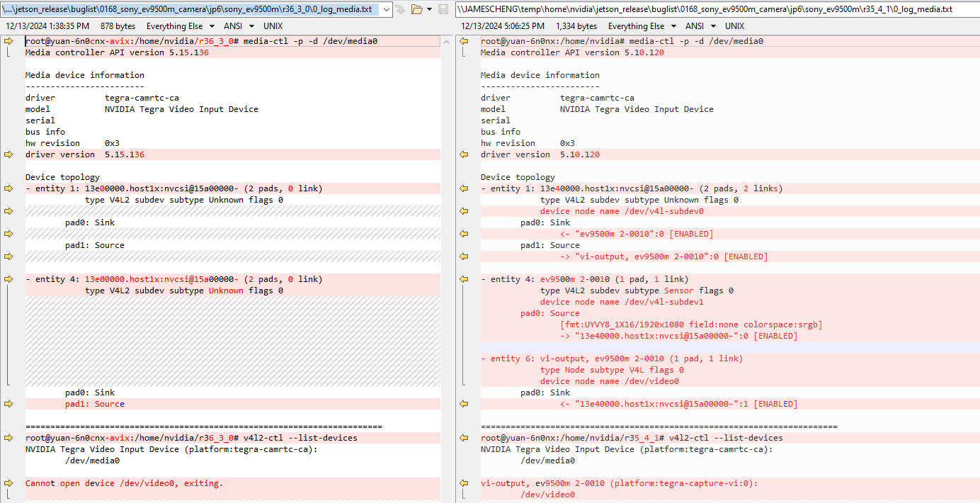This screenshot has width=980, height=503.
Task: Click left pane 'model NVIDIA Tegra Video Input Device'
Action: point(142,109)
